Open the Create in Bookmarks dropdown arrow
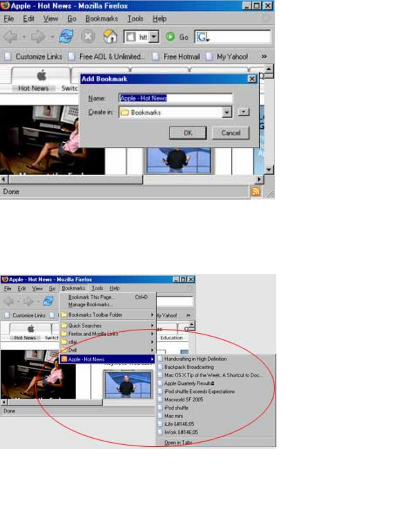The width and height of the screenshot is (413, 532). coord(227,112)
